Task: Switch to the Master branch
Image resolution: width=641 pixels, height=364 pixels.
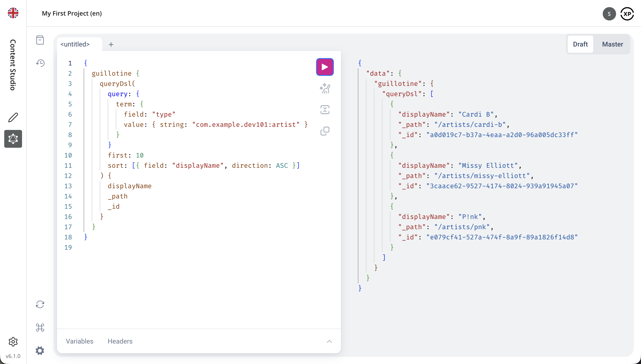Action: (x=612, y=44)
